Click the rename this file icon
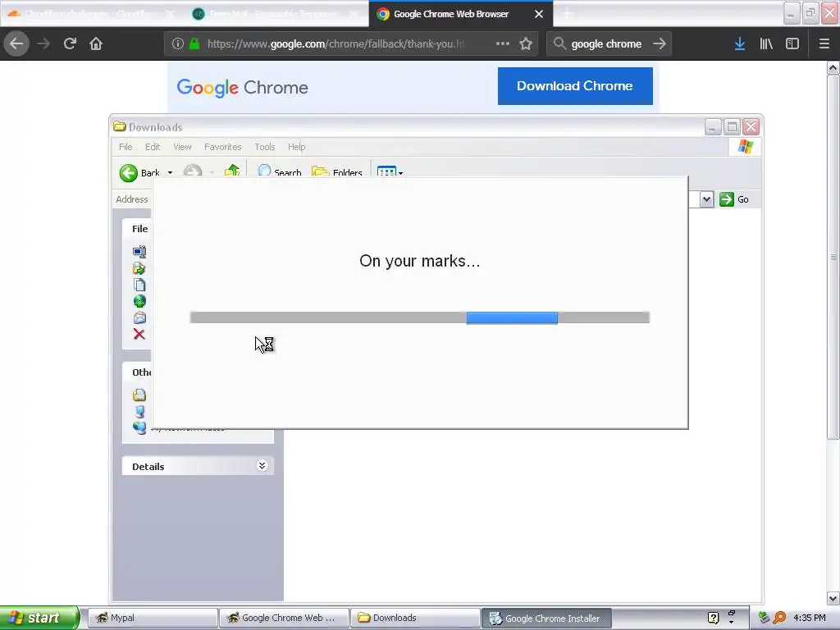Image resolution: width=840 pixels, height=630 pixels. pyautogui.click(x=139, y=251)
